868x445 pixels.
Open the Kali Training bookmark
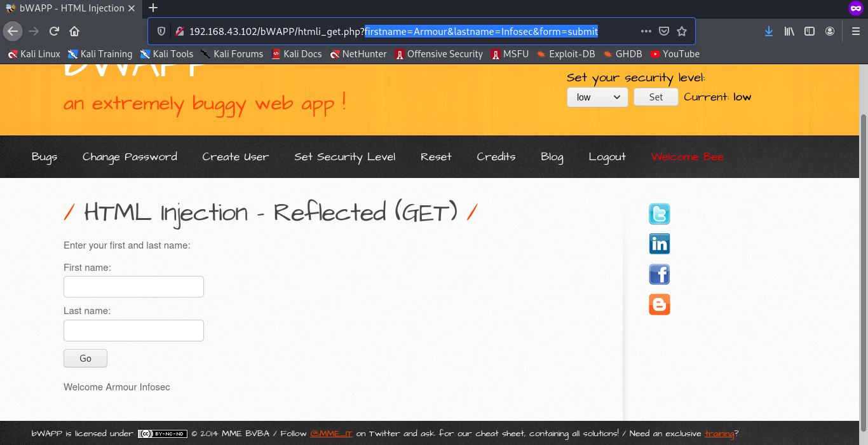click(100, 54)
